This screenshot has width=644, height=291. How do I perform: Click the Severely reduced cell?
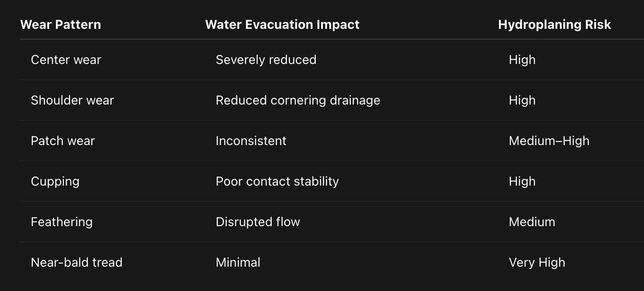click(x=266, y=59)
